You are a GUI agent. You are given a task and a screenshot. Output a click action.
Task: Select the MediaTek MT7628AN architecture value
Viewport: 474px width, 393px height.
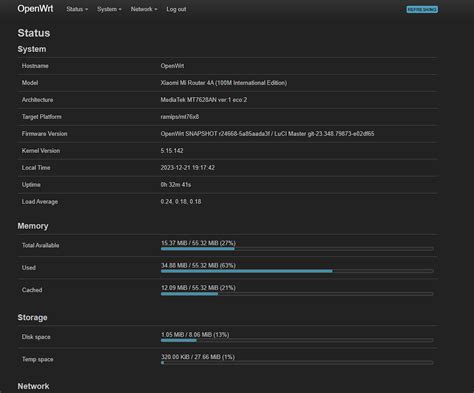204,100
